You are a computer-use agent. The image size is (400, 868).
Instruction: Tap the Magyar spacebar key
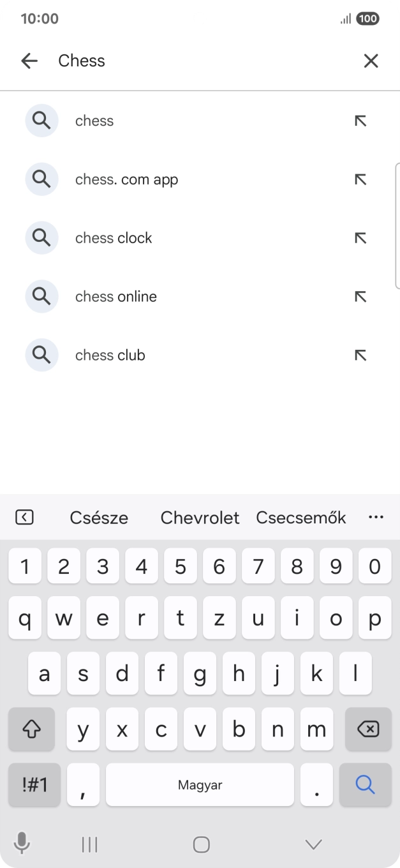tap(200, 784)
